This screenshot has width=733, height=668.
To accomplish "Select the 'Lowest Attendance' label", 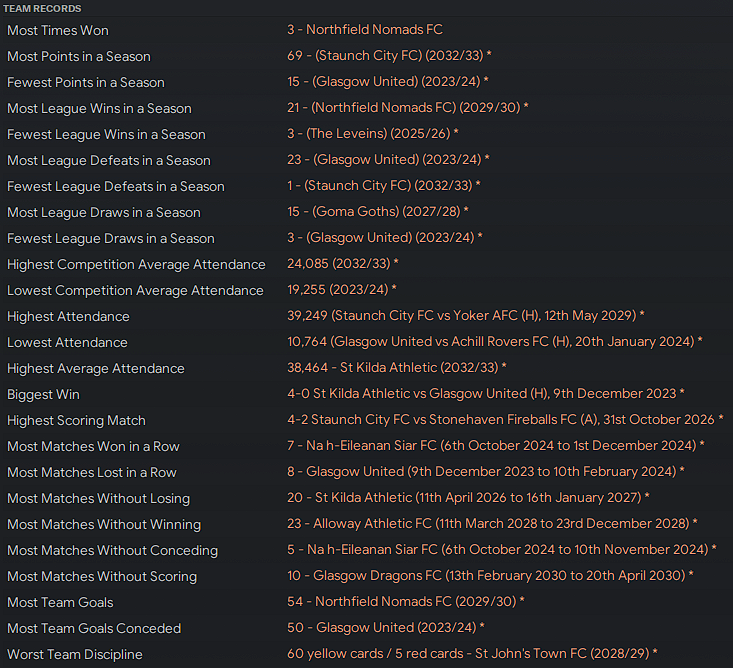I will pos(67,343).
